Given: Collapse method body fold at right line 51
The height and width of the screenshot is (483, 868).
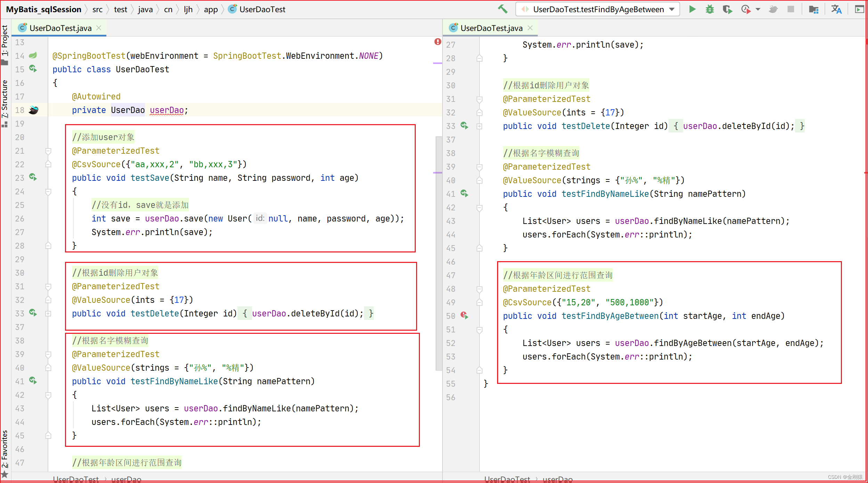Looking at the screenshot, I should tap(479, 330).
